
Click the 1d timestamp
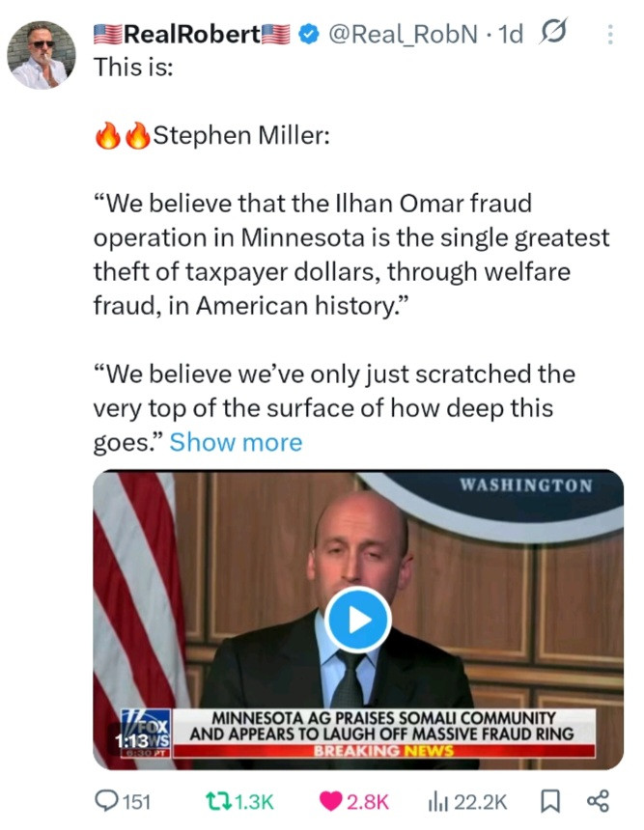pyautogui.click(x=510, y=36)
